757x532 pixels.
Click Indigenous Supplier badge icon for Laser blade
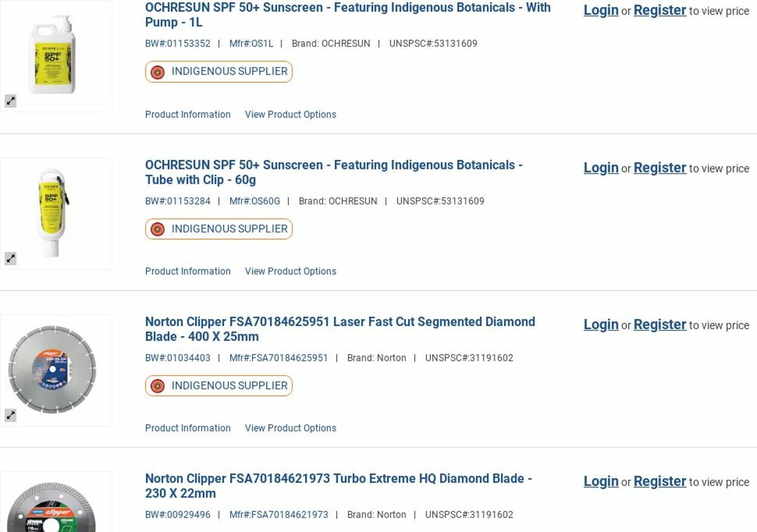(157, 386)
